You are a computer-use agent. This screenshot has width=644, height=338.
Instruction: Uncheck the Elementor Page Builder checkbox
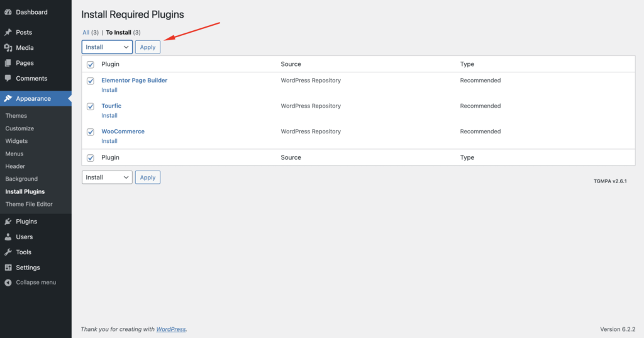click(91, 81)
